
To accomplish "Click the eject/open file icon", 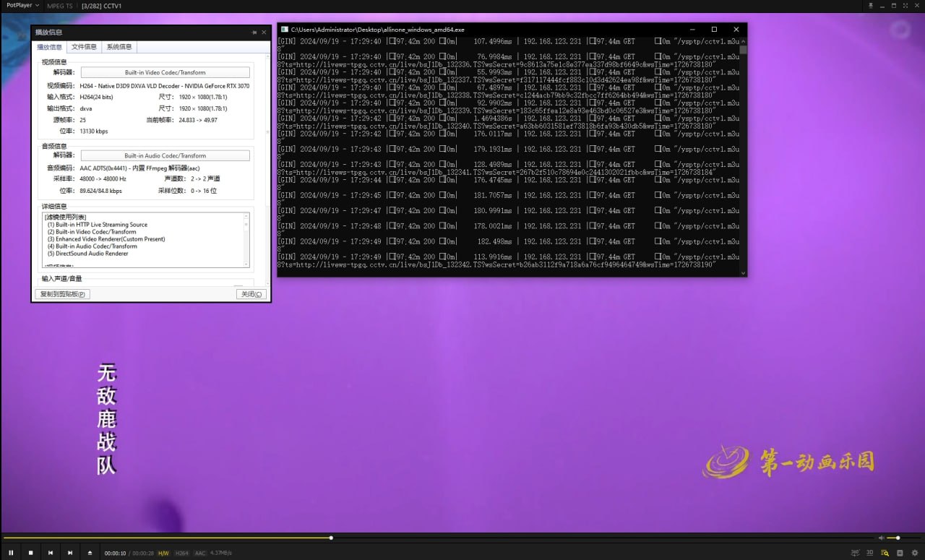I will pos(90,553).
